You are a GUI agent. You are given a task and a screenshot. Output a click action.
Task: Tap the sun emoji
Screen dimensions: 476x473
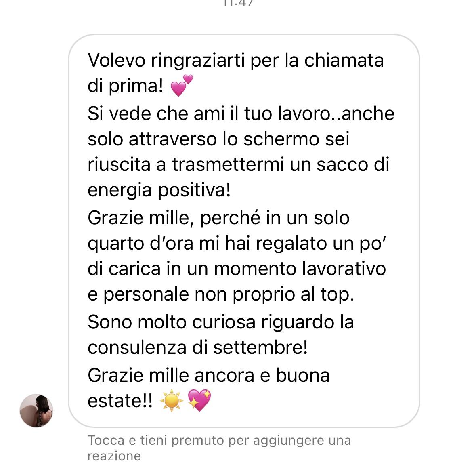pyautogui.click(x=172, y=400)
